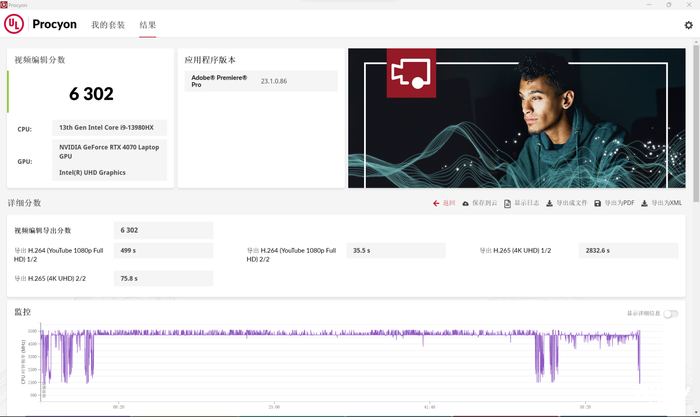Click the vertical scrollbar thumb
The height and width of the screenshot is (417, 700).
point(696,123)
